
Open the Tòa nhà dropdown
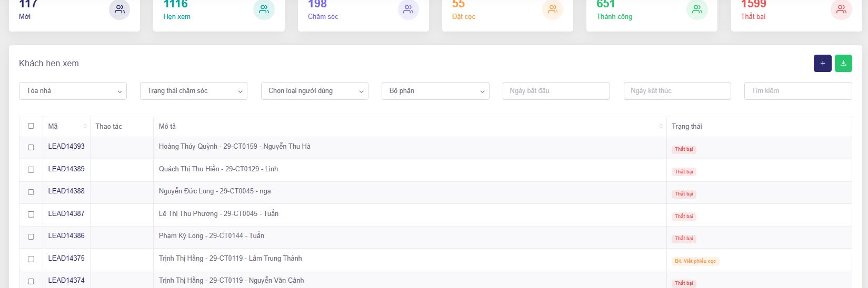click(x=73, y=91)
